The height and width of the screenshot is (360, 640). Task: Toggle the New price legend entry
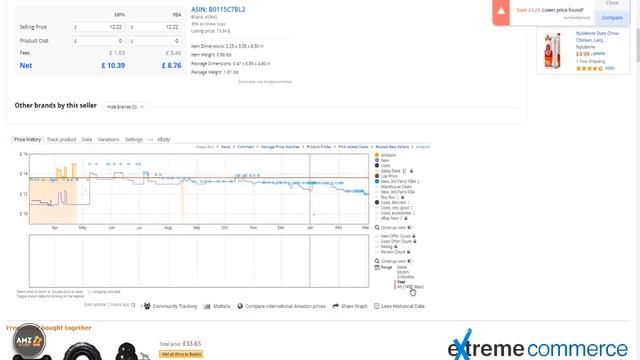[x=385, y=160]
